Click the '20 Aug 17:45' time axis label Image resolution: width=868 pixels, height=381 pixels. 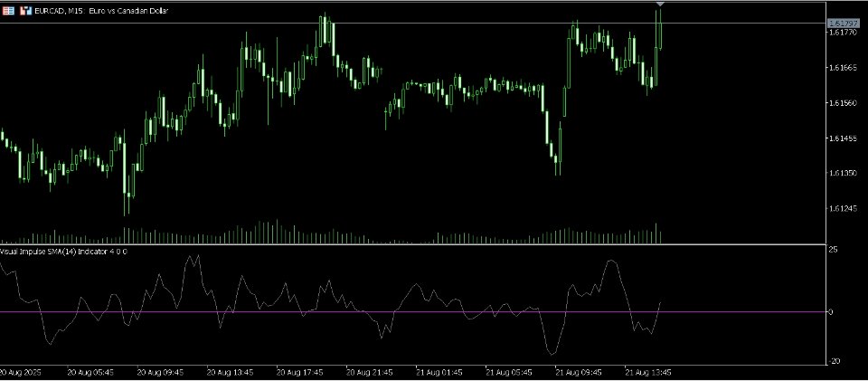pos(300,372)
